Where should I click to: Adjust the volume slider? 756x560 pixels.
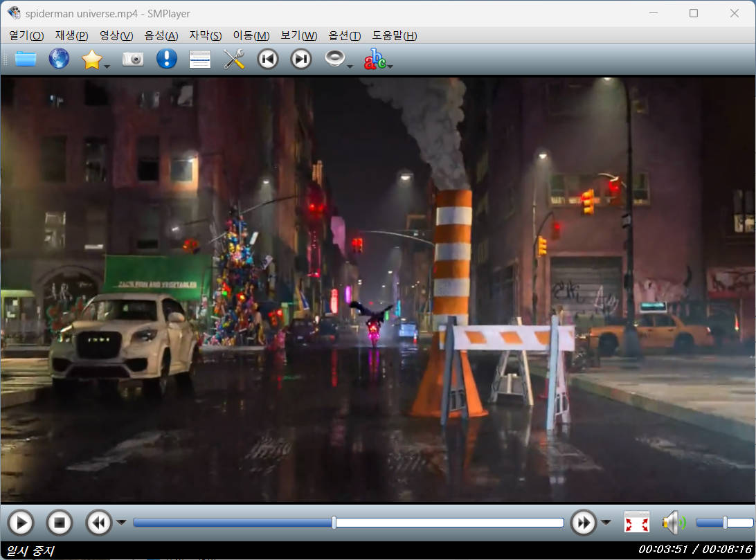click(x=724, y=523)
